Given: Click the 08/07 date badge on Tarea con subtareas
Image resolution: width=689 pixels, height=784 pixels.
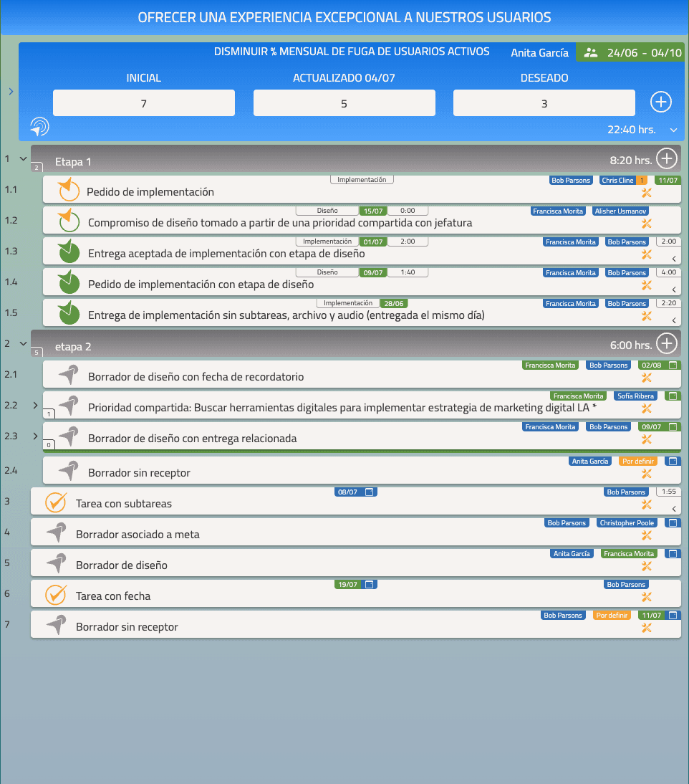Looking at the screenshot, I should pos(348,492).
